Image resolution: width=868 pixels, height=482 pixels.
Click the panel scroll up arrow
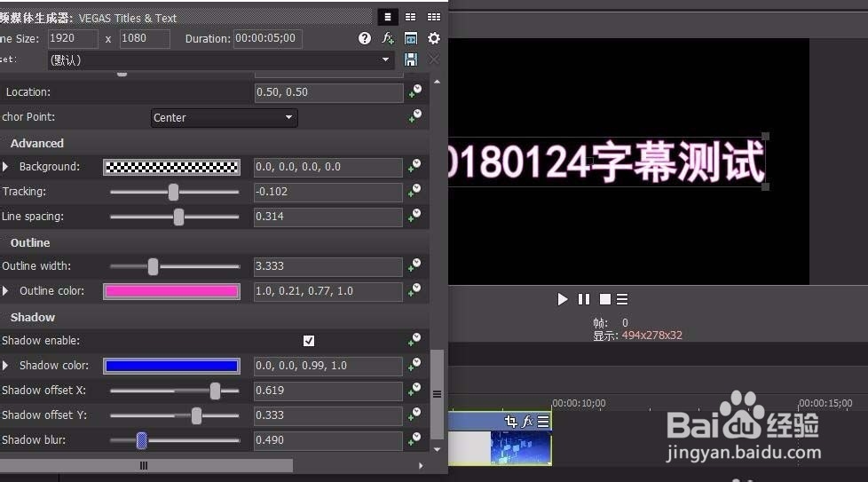coord(437,82)
